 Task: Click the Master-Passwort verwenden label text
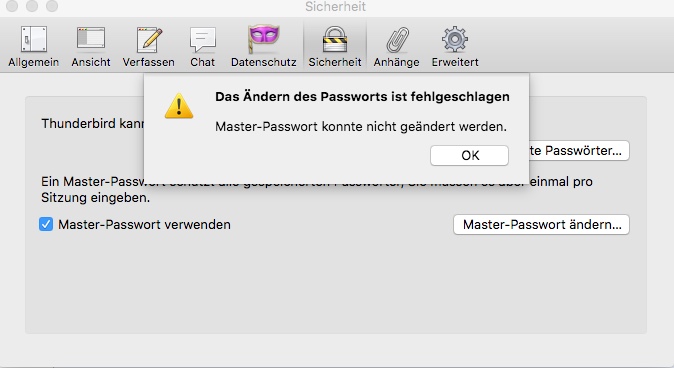click(x=144, y=224)
